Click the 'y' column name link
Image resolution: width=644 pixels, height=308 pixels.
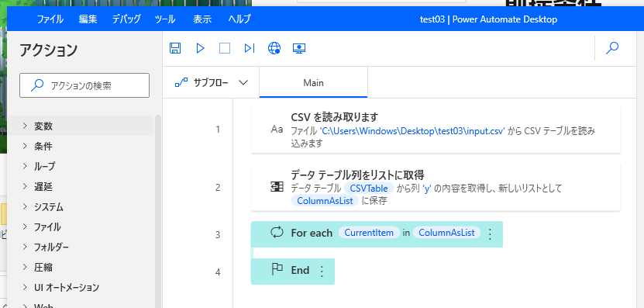(426, 189)
